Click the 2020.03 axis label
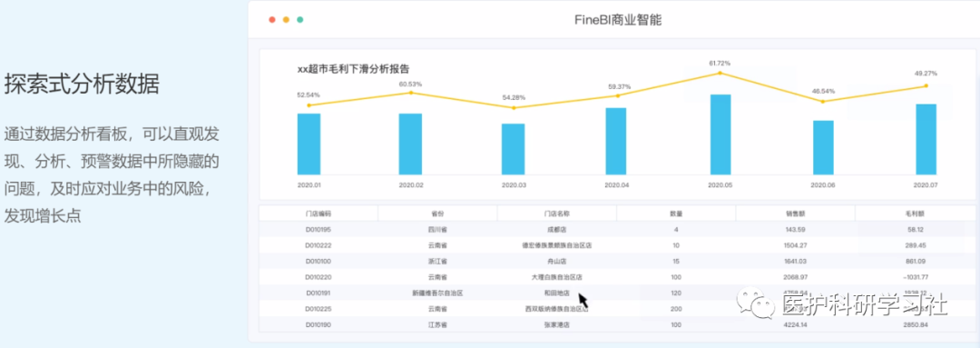Viewport: 980px width, 348px height. click(514, 186)
